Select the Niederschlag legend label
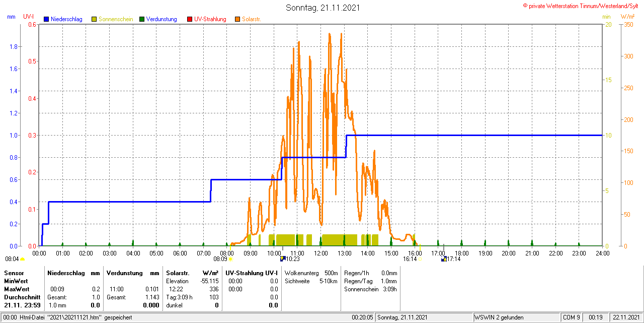This screenshot has width=644, height=323. (x=66, y=19)
